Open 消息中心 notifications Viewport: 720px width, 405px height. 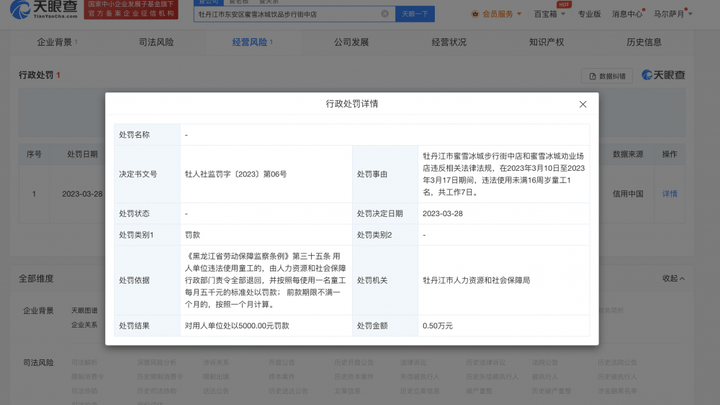(x=627, y=14)
